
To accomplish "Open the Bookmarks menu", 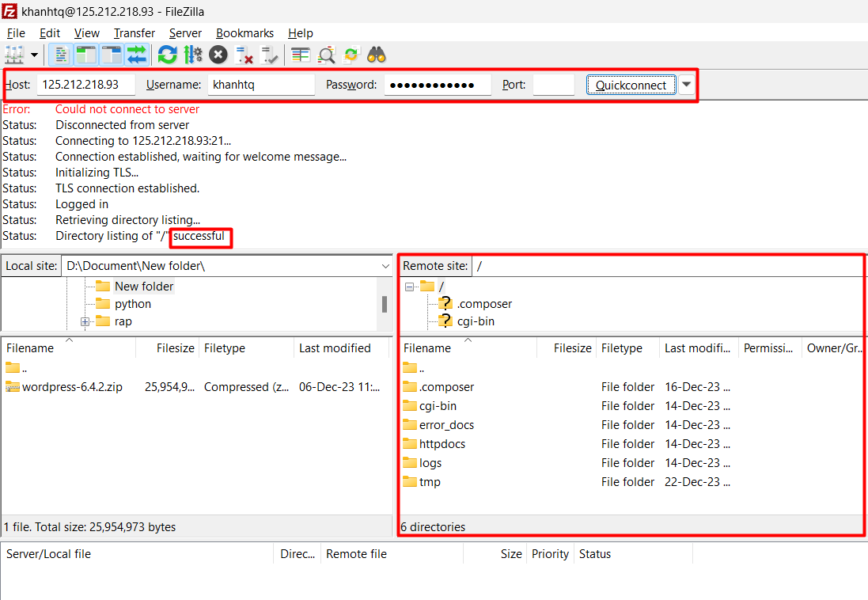I will point(244,33).
